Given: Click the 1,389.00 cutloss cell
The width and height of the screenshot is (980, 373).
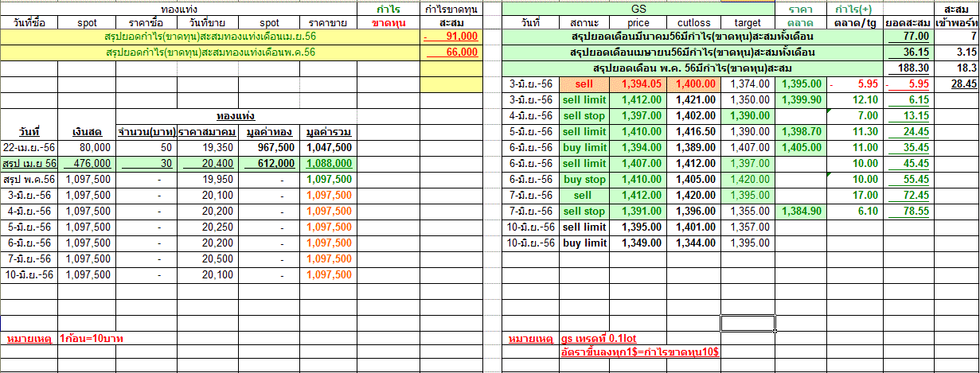Looking at the screenshot, I should click(x=693, y=148).
